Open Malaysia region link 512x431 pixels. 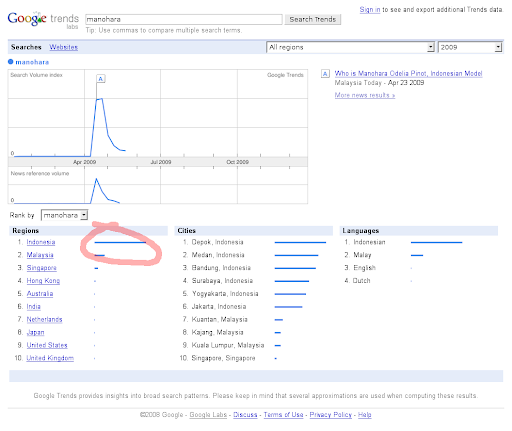pos(40,255)
